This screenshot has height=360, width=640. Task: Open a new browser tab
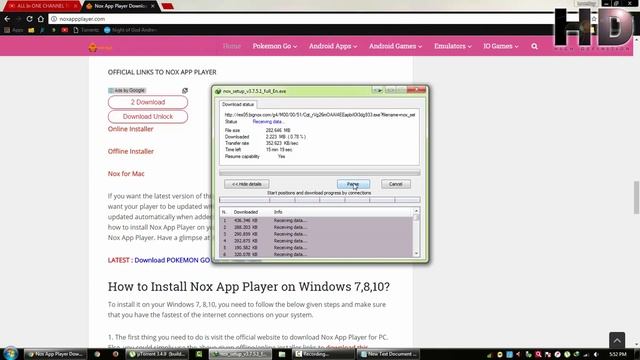pyautogui.click(x=167, y=6)
